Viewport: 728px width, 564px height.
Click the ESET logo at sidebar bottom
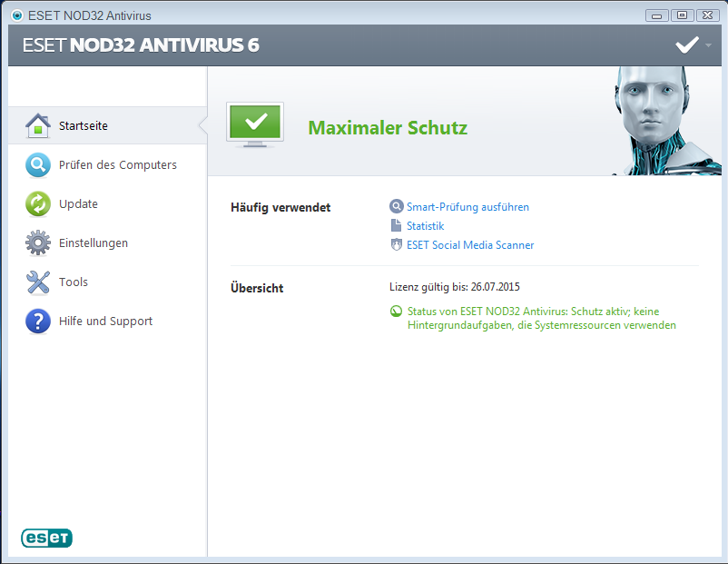[47, 538]
